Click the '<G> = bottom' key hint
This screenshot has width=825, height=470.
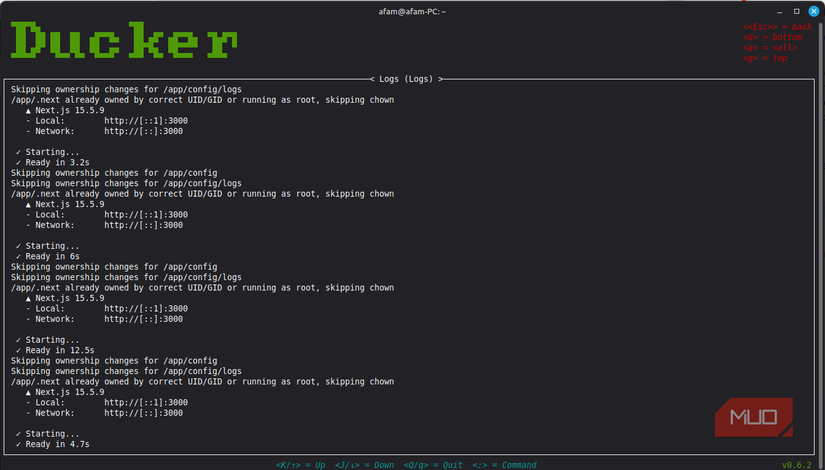point(772,37)
